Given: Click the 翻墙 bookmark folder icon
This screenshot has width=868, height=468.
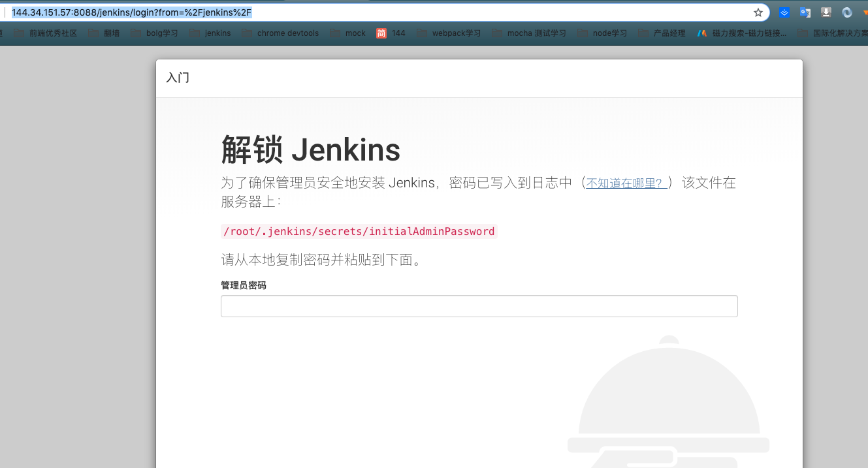Looking at the screenshot, I should coord(94,33).
